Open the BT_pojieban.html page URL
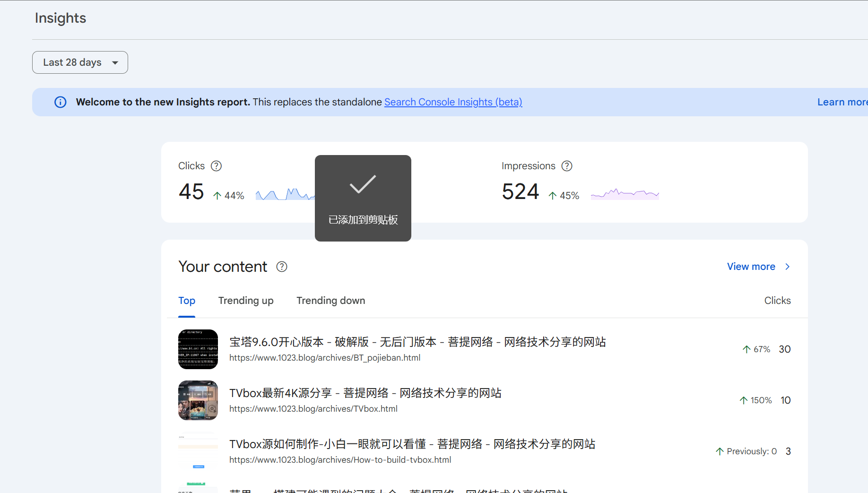Image resolution: width=868 pixels, height=493 pixels. [x=325, y=358]
